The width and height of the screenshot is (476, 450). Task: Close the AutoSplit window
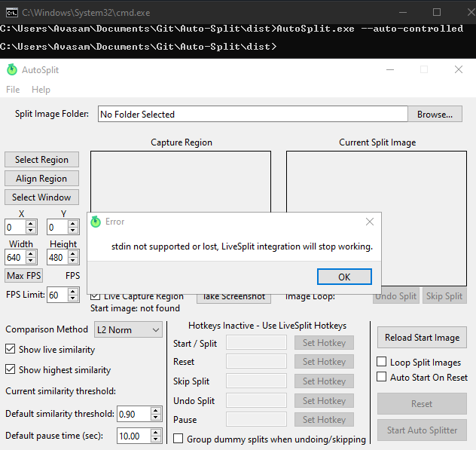459,69
